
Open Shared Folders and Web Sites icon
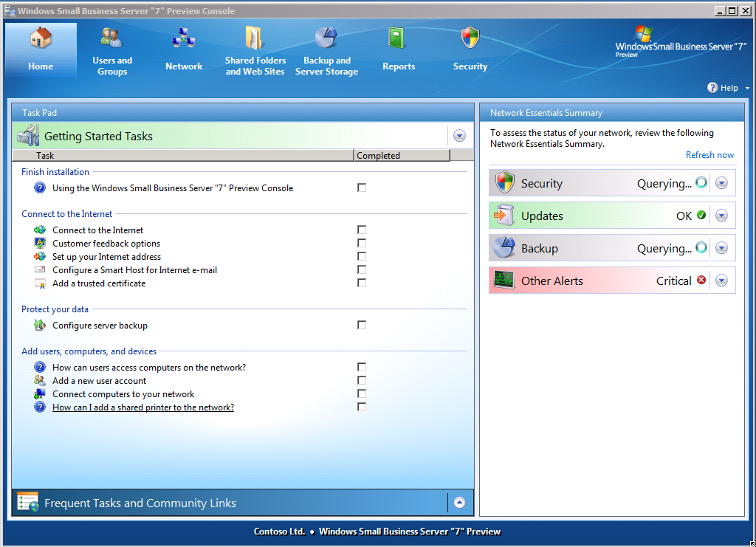(255, 38)
